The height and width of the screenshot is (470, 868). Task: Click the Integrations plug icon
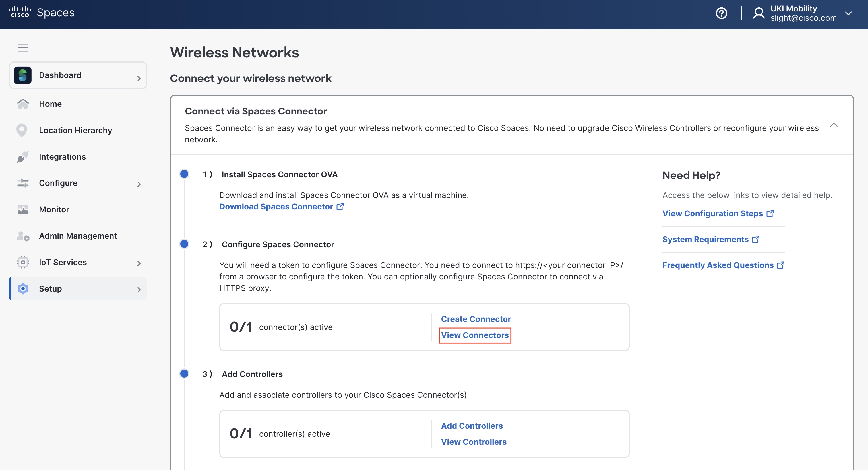[23, 157]
